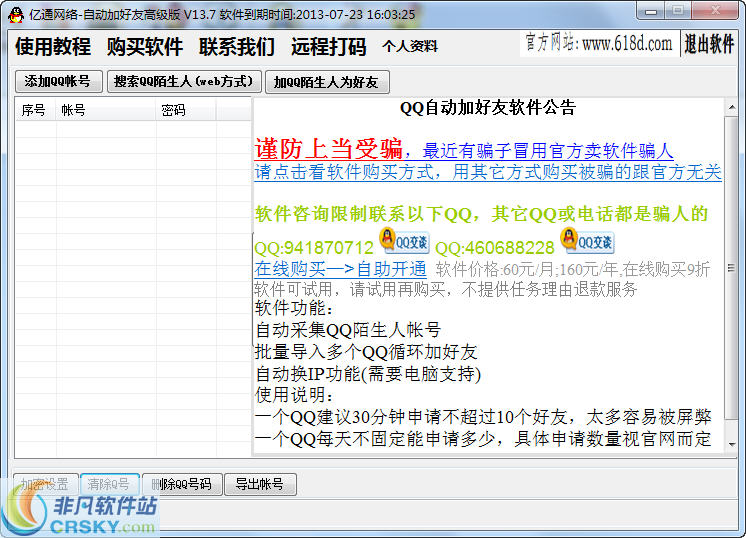Screen dimensions: 746x538
Task: Click the 谨防上当受骗 warning link
Action: (x=329, y=148)
